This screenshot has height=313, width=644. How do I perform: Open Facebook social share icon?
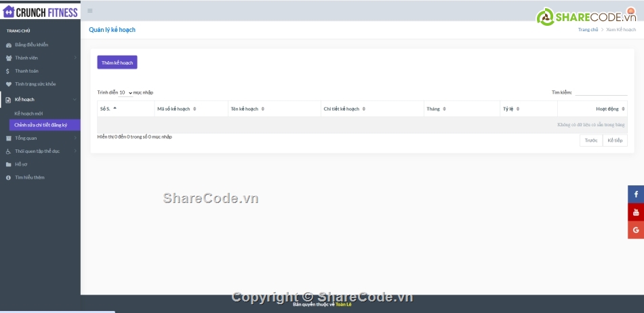[x=636, y=194]
